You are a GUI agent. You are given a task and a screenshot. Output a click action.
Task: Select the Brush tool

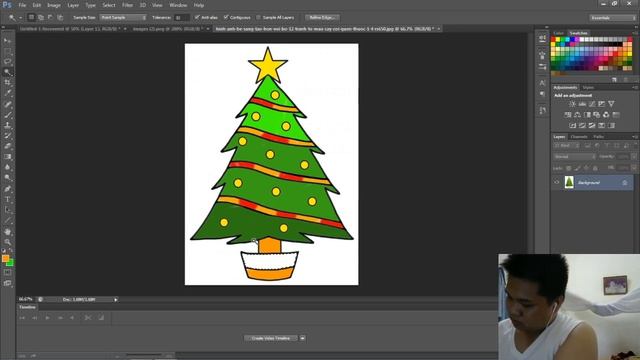(x=7, y=115)
